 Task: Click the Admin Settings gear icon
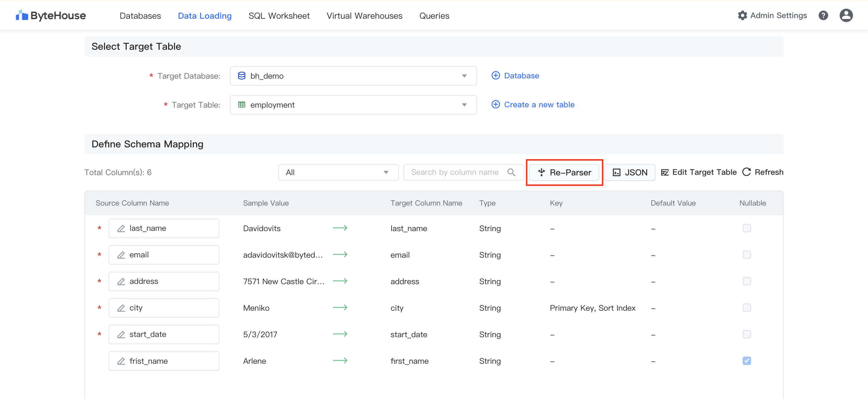coord(742,15)
